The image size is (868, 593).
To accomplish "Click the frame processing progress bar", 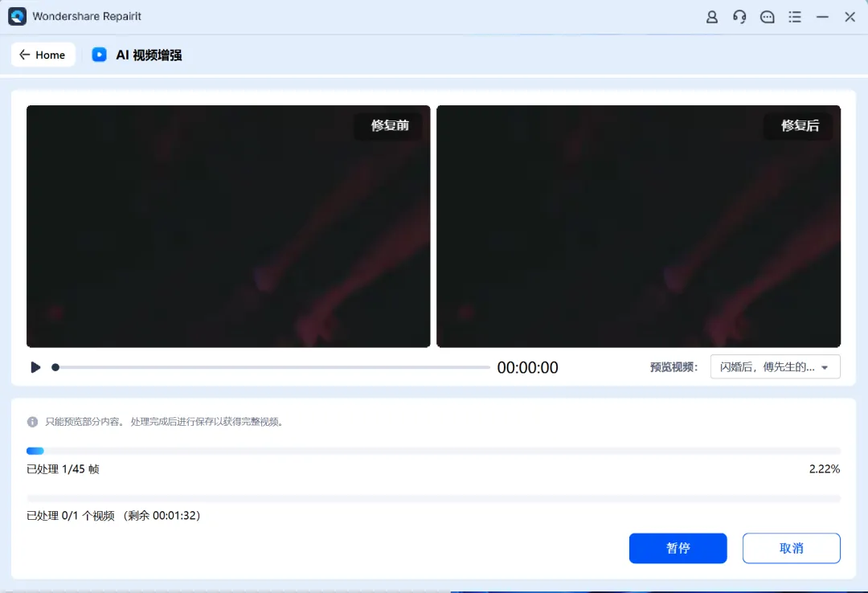I will pos(433,451).
